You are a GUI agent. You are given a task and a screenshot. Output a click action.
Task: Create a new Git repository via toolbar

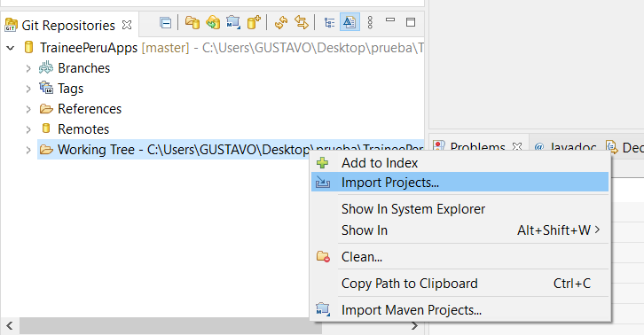254,22
